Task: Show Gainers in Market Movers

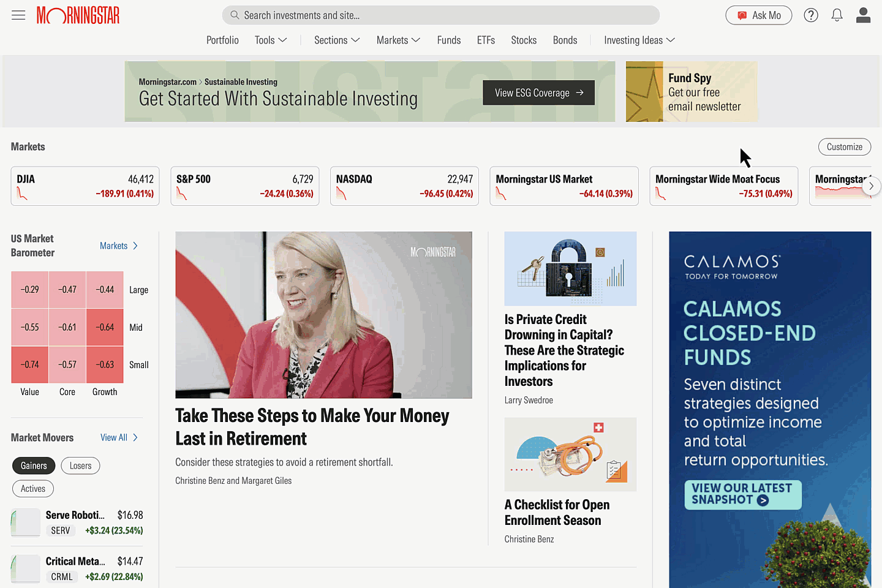Action: click(x=34, y=466)
